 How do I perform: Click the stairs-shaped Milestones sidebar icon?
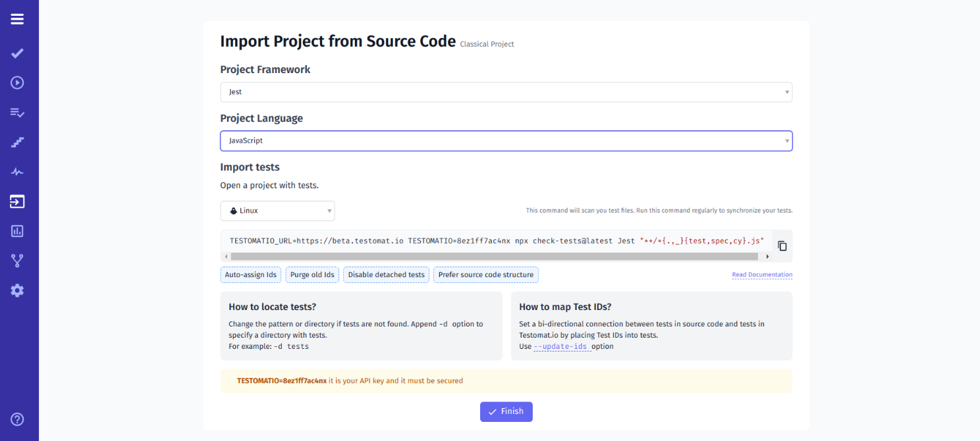[17, 142]
